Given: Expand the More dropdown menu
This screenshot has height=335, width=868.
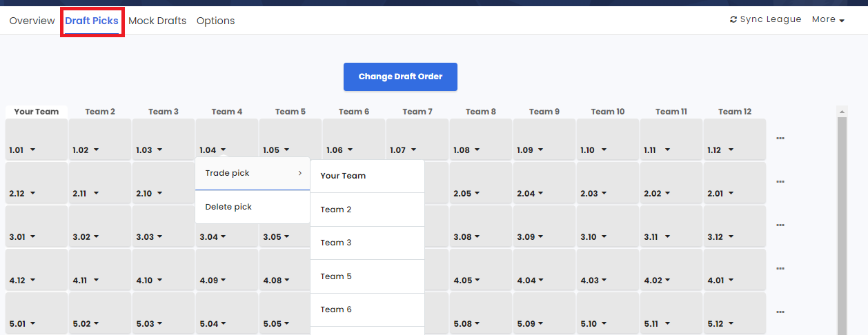Looking at the screenshot, I should tap(828, 19).
